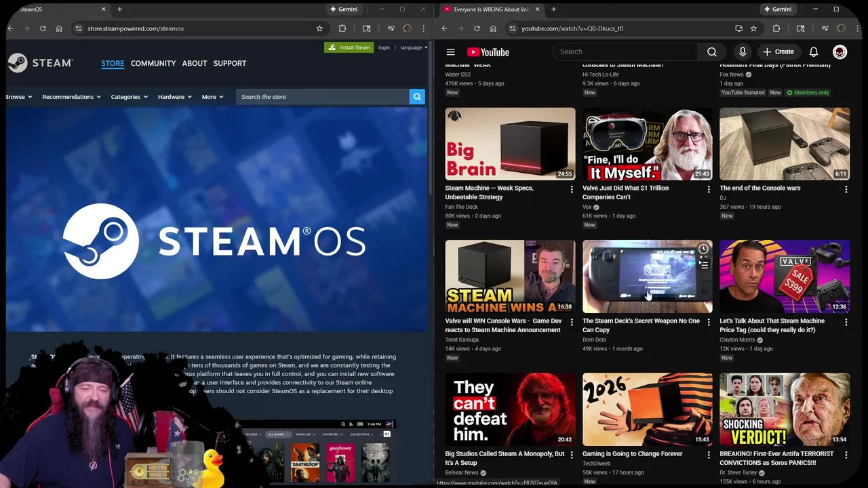This screenshot has width=868, height=488.
Task: Click the YouTube Search input field
Action: pos(625,52)
